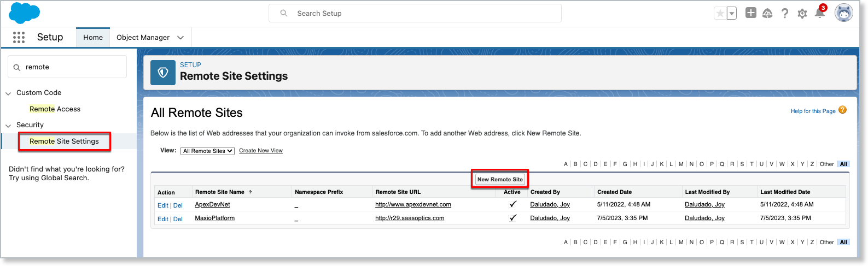Open the user profile avatar
Screen dimensions: 868x266
(x=843, y=13)
